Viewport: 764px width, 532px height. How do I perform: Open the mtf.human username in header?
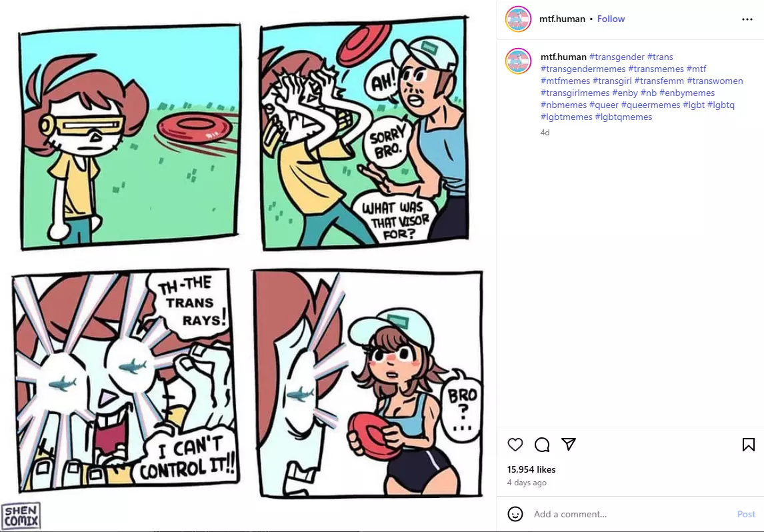point(562,19)
